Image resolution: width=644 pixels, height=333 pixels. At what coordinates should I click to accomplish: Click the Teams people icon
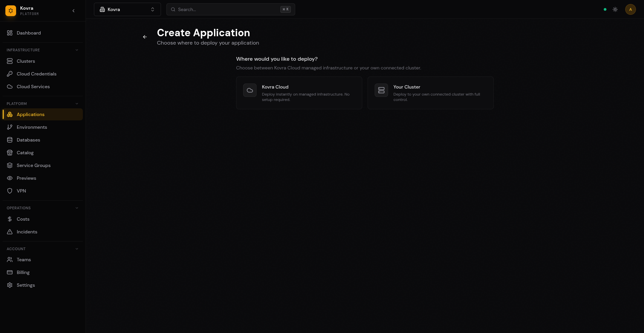tap(10, 260)
